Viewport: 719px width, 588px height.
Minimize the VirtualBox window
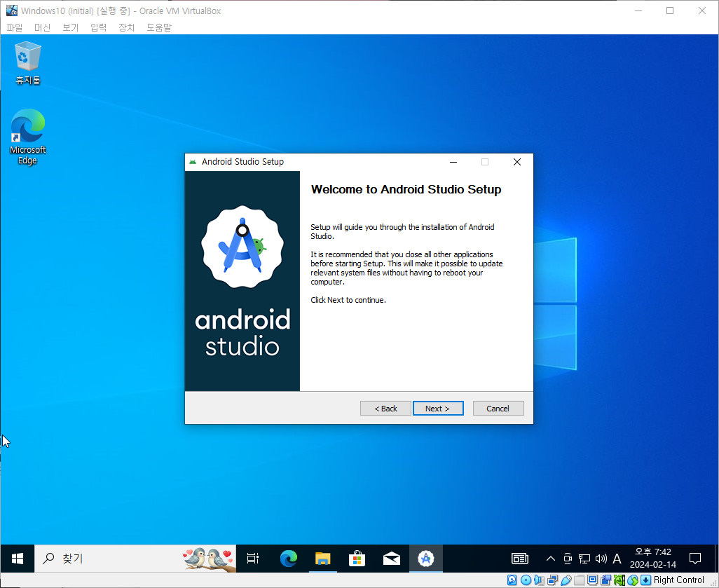click(x=638, y=11)
